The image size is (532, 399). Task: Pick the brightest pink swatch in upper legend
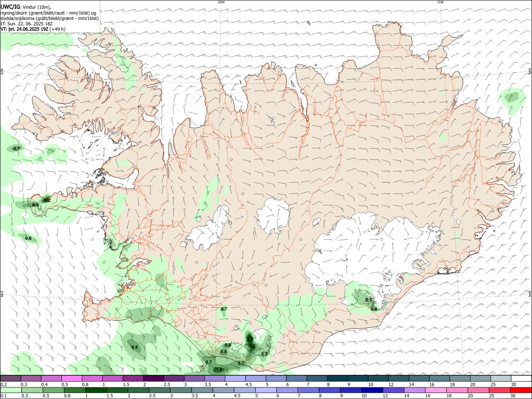(71, 379)
